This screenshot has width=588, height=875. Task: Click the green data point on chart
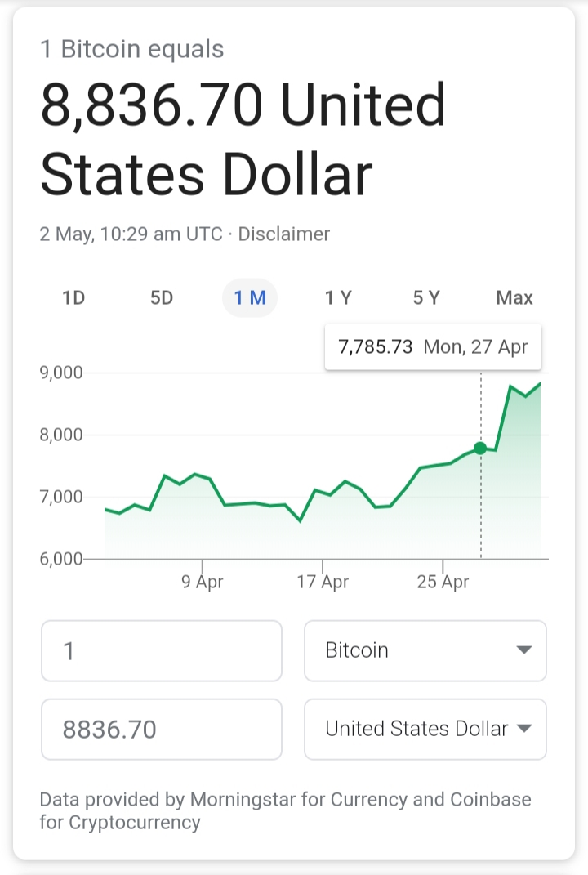[480, 448]
